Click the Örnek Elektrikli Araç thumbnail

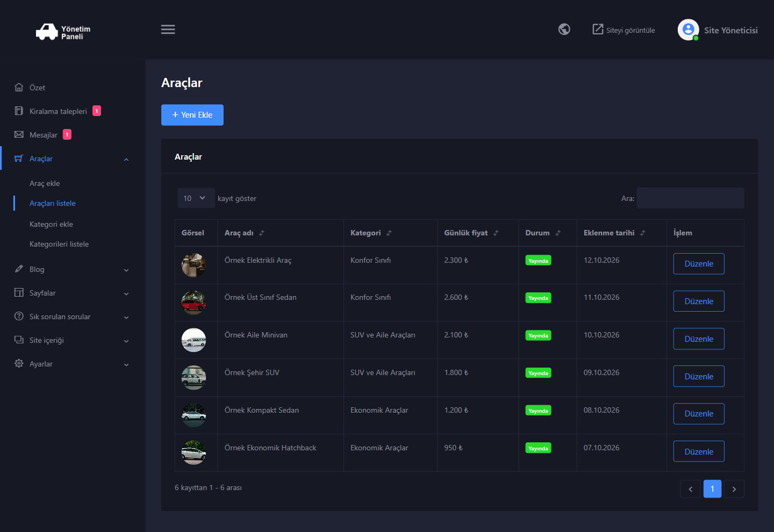tap(193, 265)
